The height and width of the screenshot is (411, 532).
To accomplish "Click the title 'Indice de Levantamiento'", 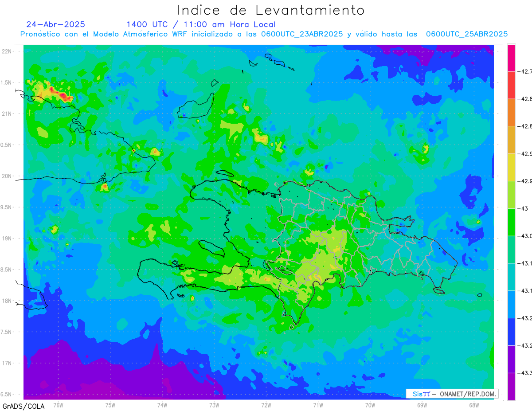I will (271, 10).
